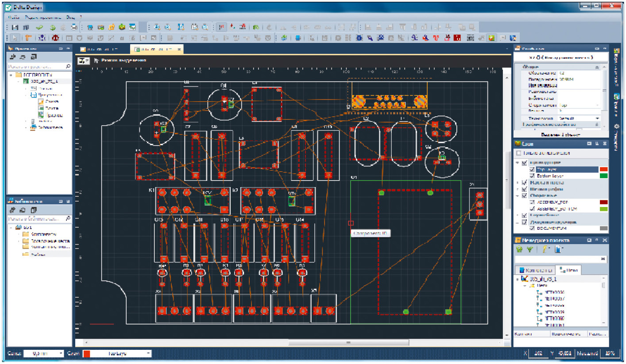The width and height of the screenshot is (626, 364).
Task: Select the arrow pointer selection tool
Action: [x=15, y=38]
